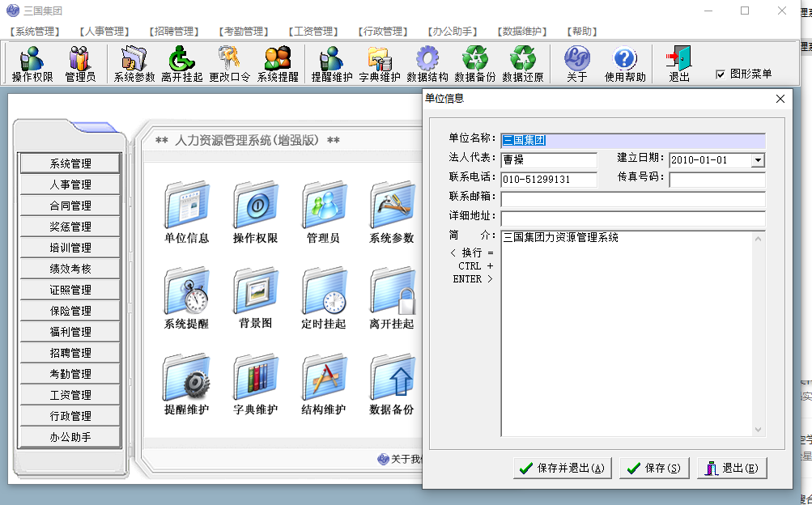Image resolution: width=812 pixels, height=505 pixels.
Task: Open the 结构维护 folder icon
Action: tap(324, 384)
